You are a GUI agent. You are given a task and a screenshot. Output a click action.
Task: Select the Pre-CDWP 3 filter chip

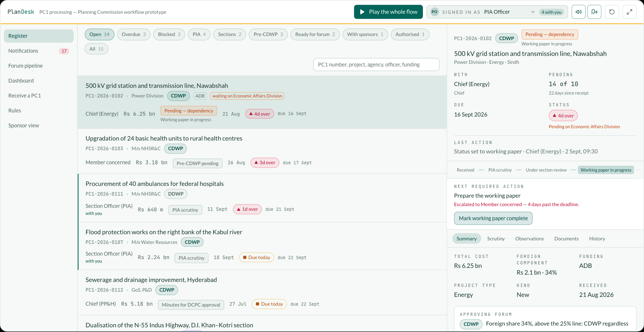point(268,34)
